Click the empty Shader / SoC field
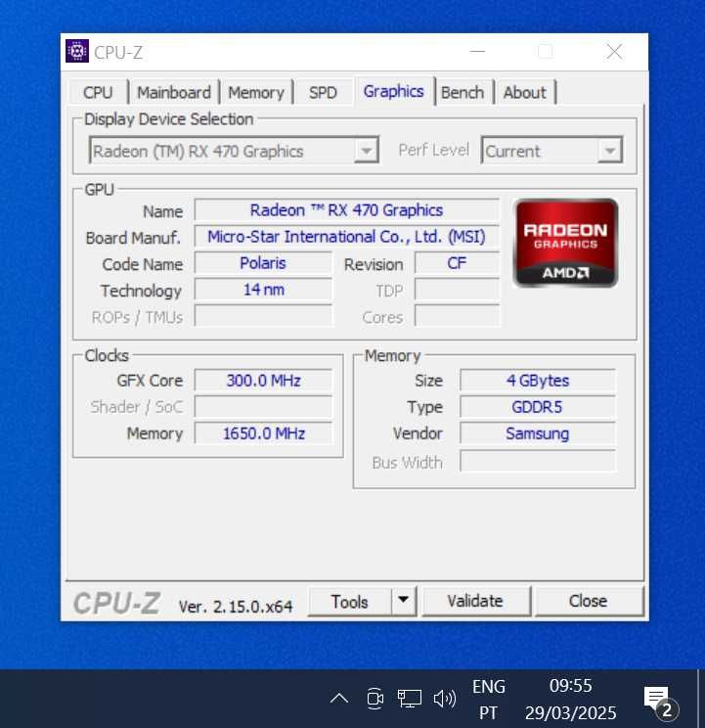 point(263,407)
